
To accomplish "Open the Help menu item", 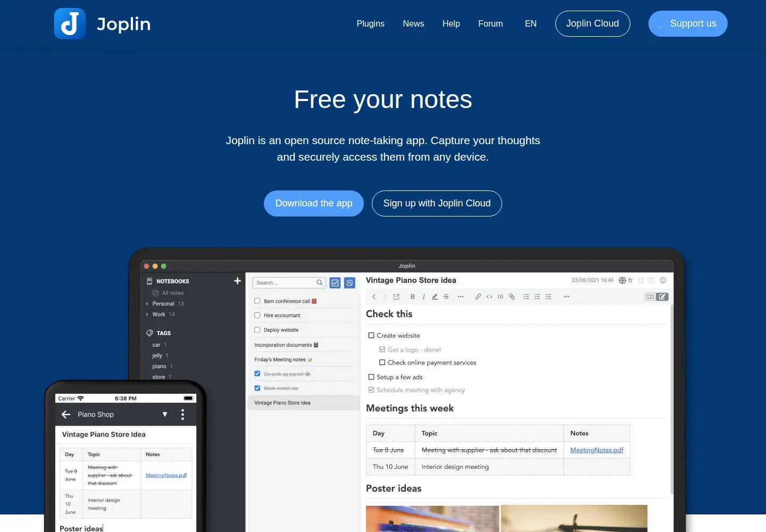I will point(451,23).
